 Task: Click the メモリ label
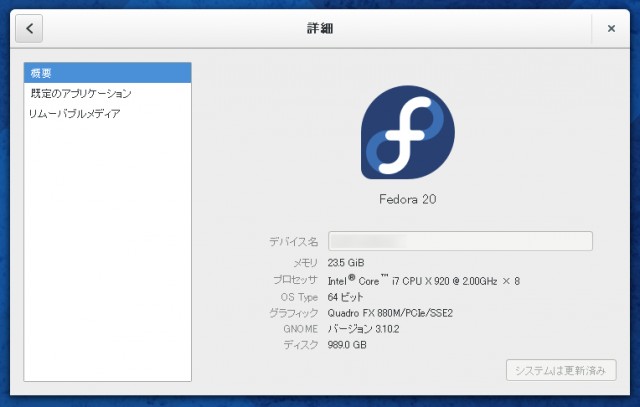(x=305, y=263)
